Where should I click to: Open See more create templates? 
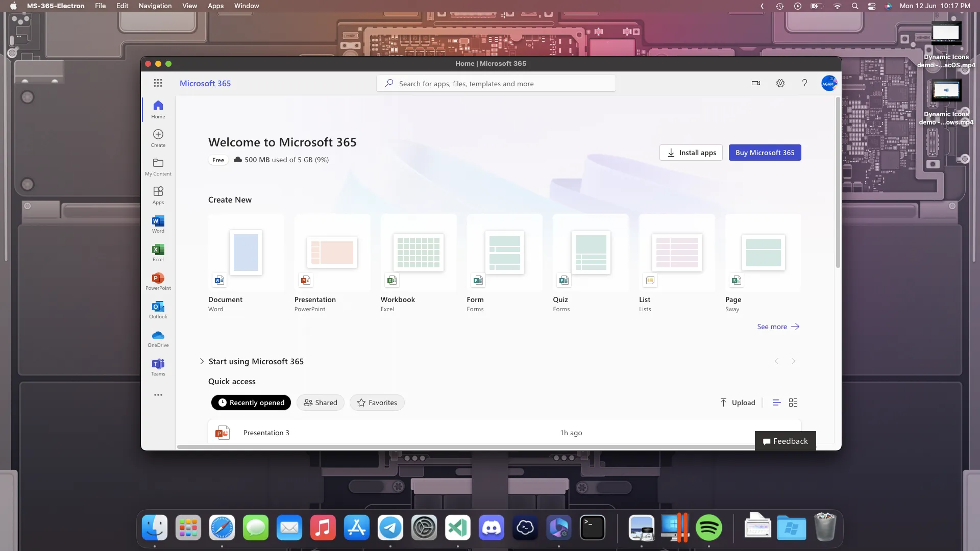pyautogui.click(x=777, y=327)
